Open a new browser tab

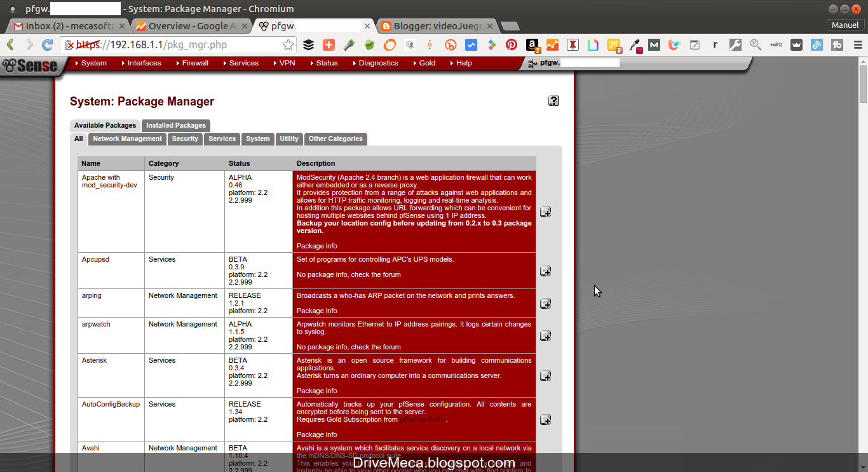(x=510, y=26)
